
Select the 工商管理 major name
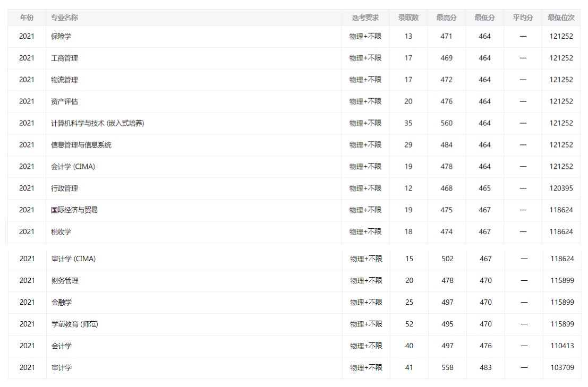[x=64, y=58]
